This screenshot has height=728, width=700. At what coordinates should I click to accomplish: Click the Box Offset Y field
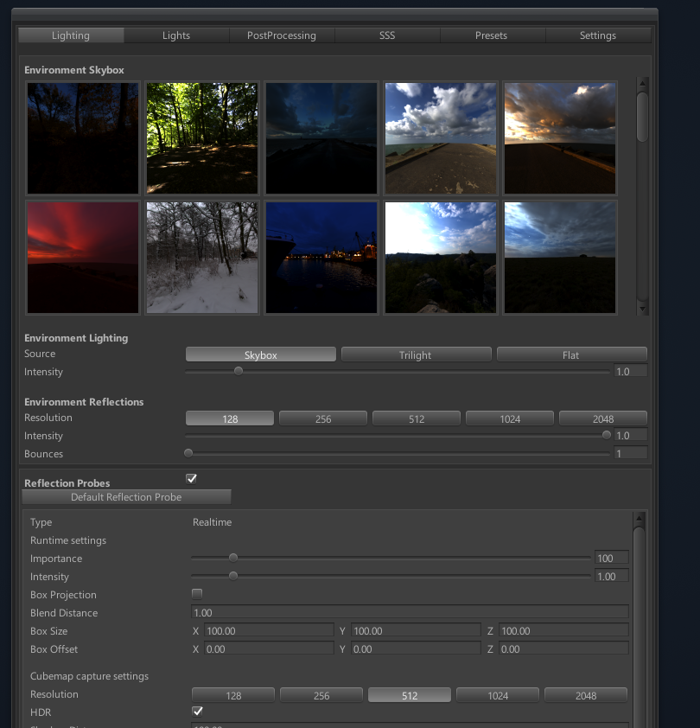click(416, 648)
